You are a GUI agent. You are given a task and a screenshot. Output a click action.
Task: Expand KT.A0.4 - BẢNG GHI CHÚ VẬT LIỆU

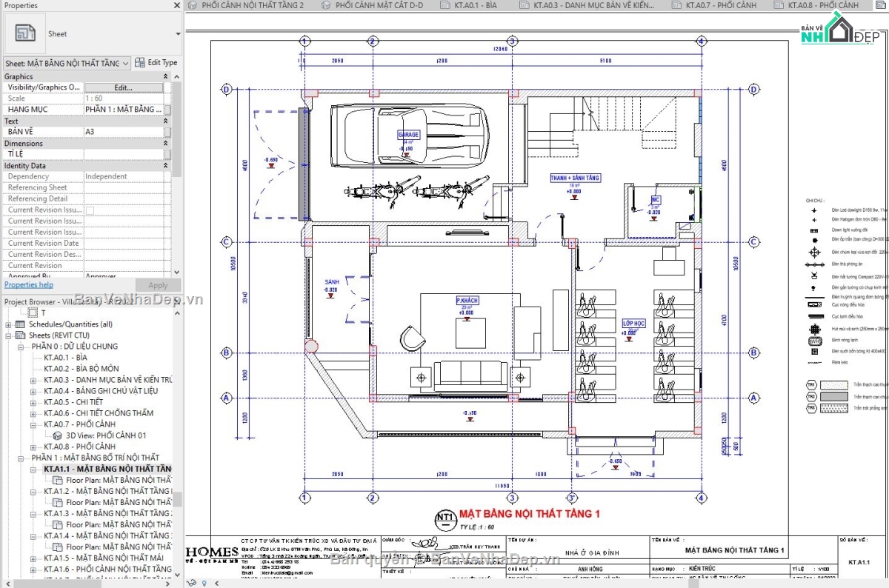click(33, 391)
